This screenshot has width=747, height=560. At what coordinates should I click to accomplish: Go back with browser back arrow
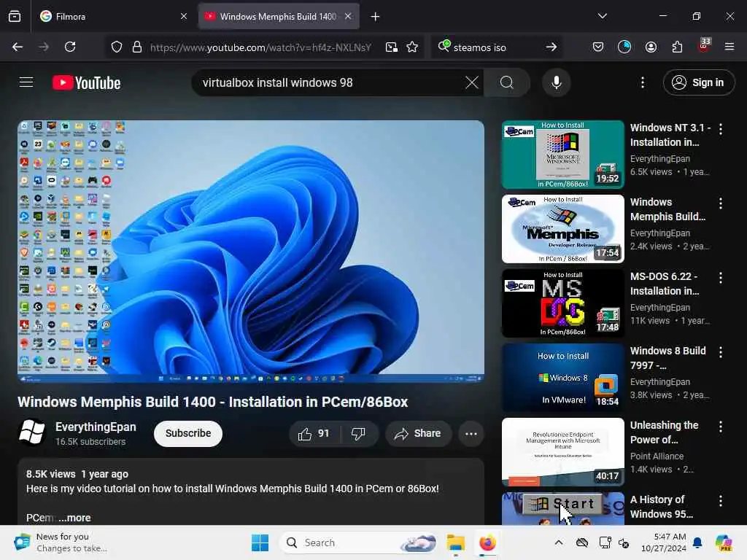click(x=18, y=47)
